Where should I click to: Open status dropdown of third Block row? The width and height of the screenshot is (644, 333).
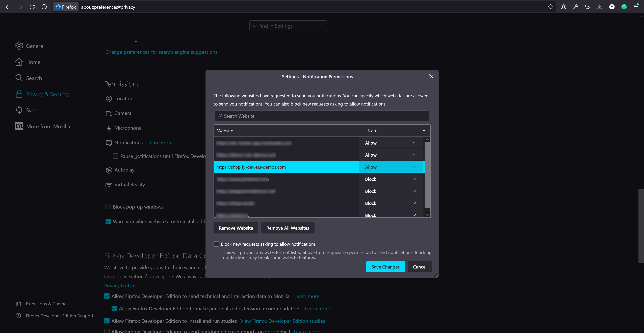click(x=391, y=203)
